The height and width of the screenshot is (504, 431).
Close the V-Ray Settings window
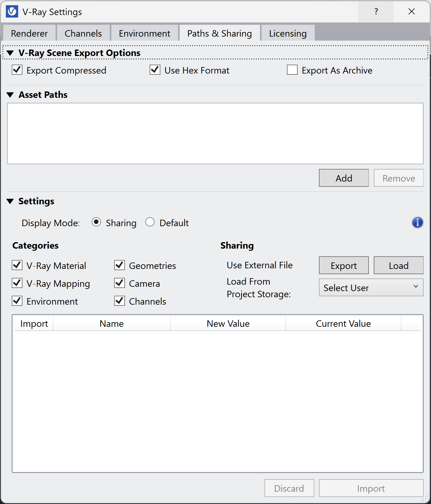pos(412,12)
